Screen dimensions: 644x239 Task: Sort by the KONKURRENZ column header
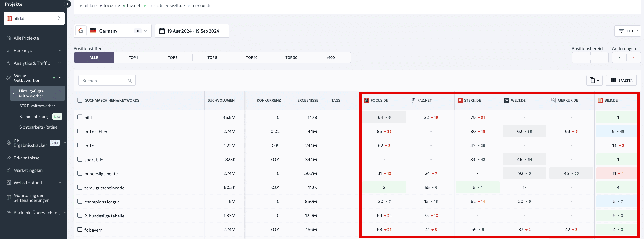tap(269, 100)
